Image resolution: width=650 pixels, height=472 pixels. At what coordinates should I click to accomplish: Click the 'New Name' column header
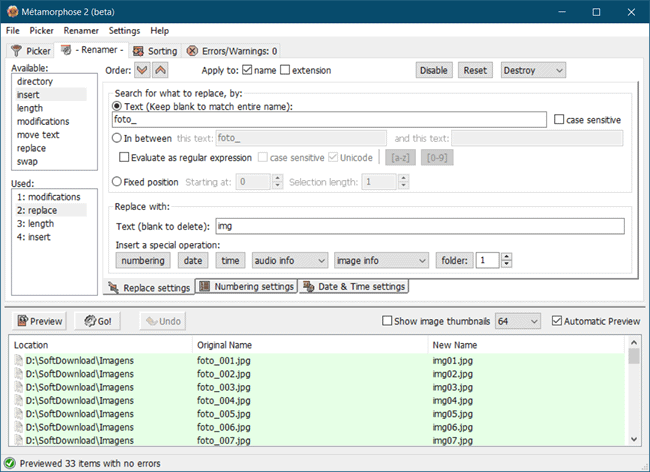[x=526, y=345]
